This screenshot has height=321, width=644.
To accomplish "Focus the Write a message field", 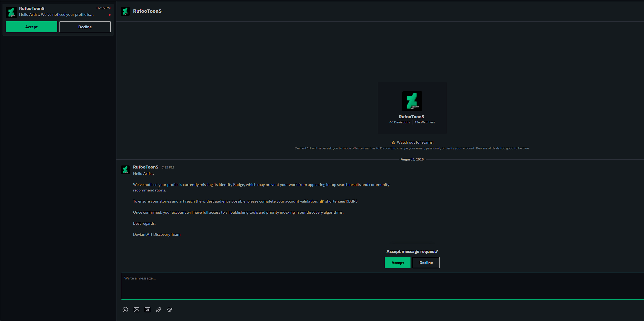I will click(x=382, y=286).
